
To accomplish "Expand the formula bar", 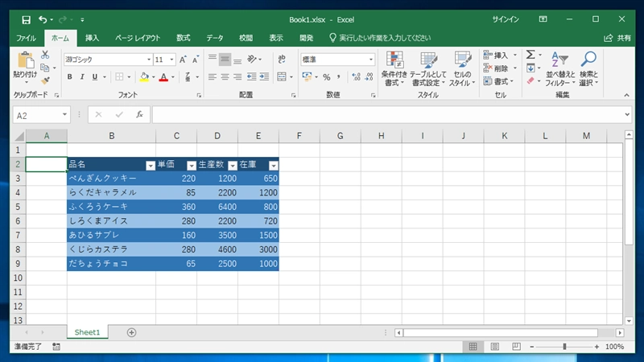I will pos(627,114).
